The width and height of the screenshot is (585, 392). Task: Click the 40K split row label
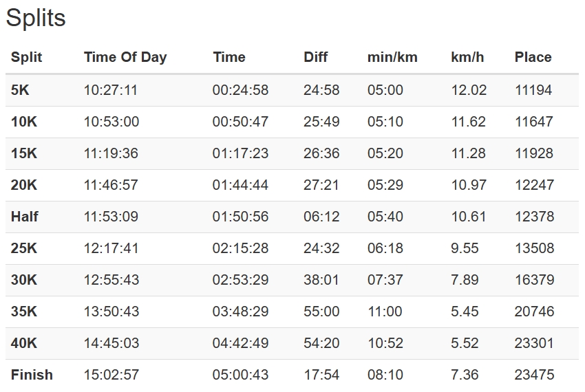pyautogui.click(x=24, y=343)
